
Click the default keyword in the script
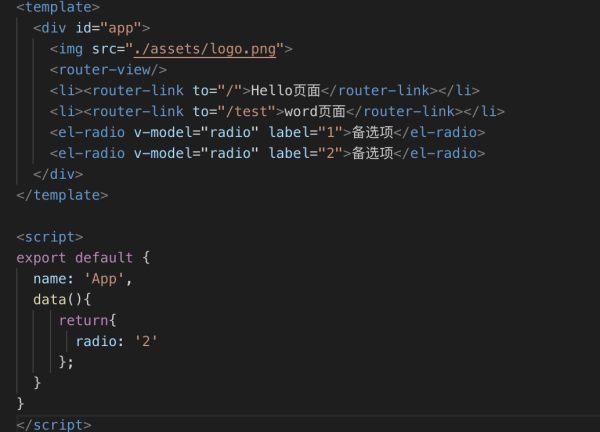103,258
